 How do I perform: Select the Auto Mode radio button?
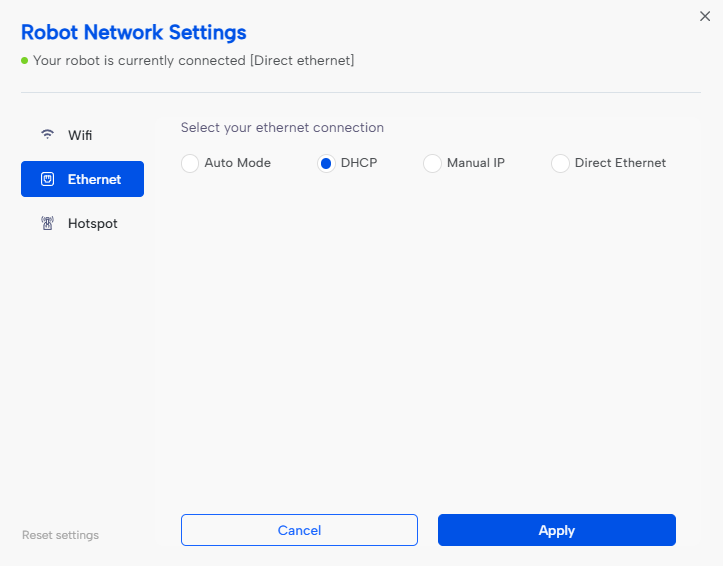190,164
